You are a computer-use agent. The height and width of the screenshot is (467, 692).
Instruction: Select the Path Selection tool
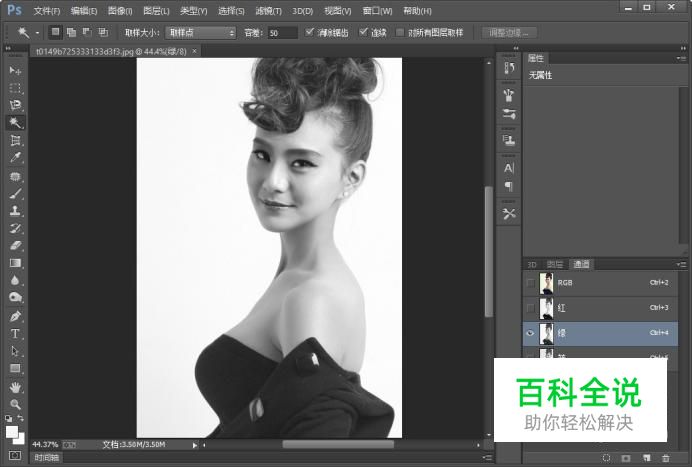(x=15, y=351)
